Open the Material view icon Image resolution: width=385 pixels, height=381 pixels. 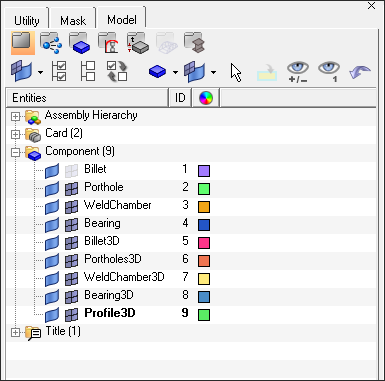[108, 43]
